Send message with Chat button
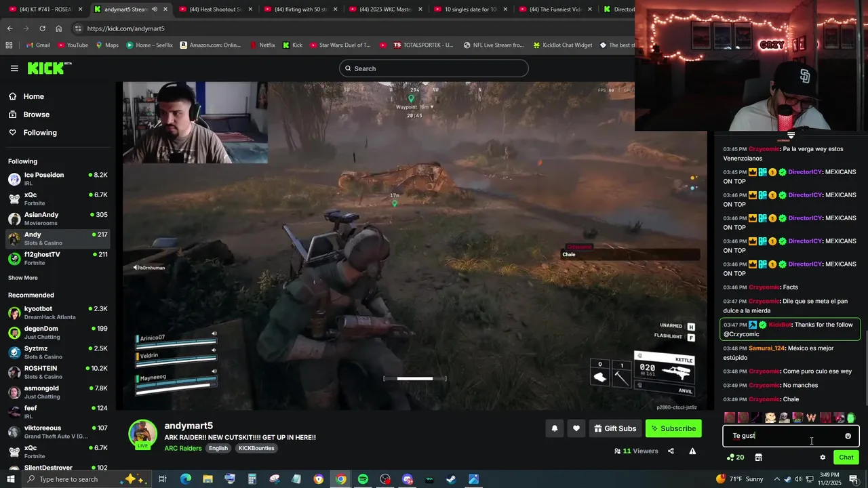Image resolution: width=868 pixels, height=488 pixels. 846,457
